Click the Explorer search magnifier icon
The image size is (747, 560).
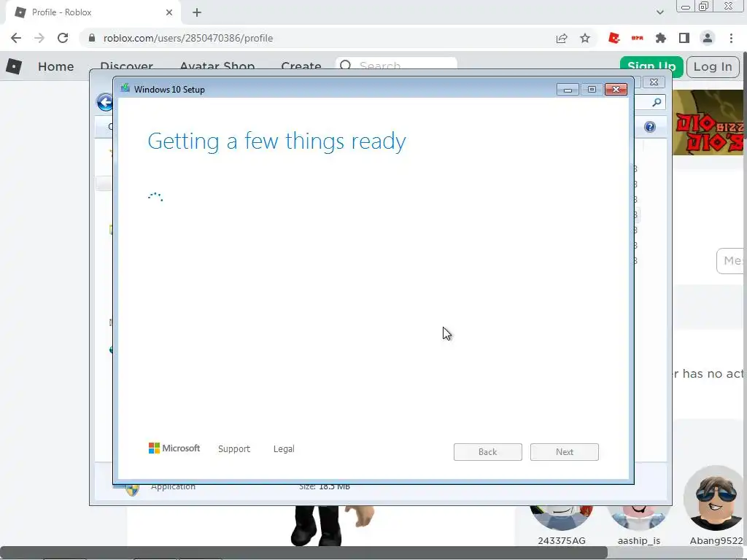pyautogui.click(x=657, y=102)
